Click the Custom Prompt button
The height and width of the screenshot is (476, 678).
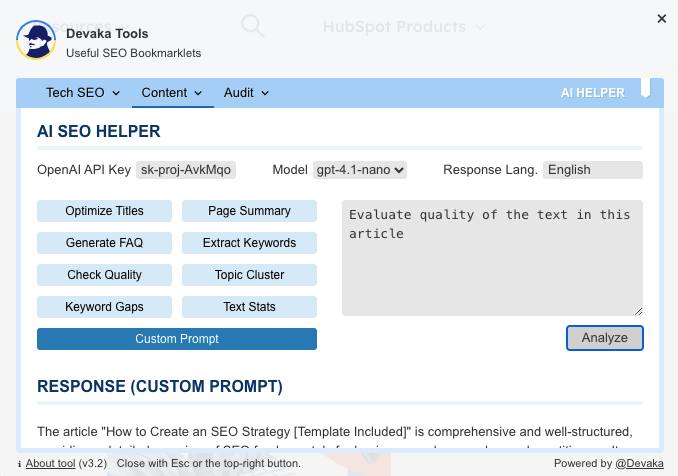[x=177, y=339]
